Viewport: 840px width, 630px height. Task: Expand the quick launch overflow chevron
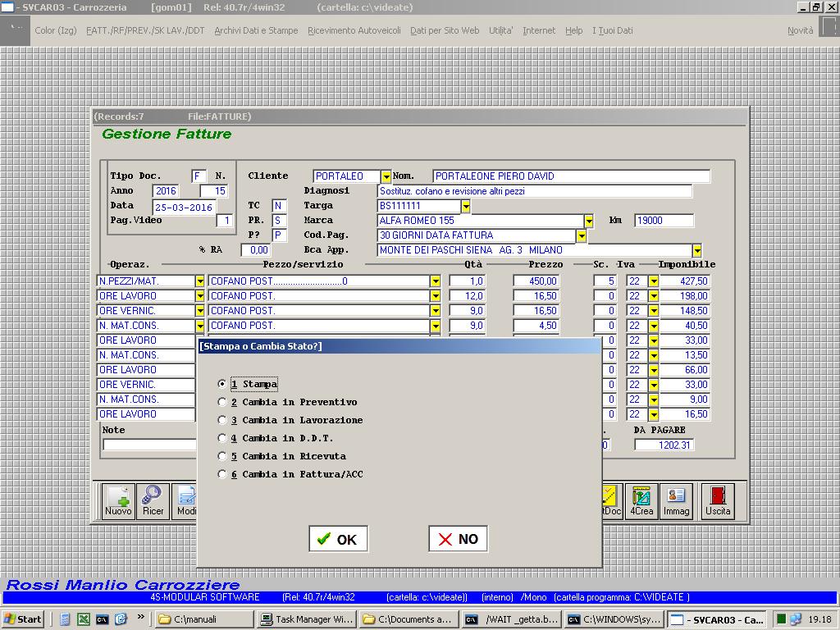pyautogui.click(x=141, y=617)
